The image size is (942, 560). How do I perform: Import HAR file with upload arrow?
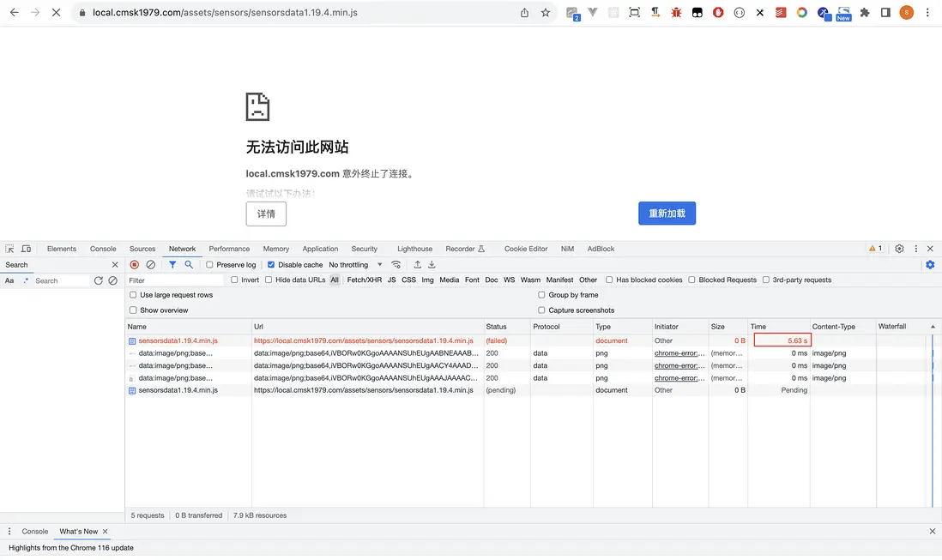pyautogui.click(x=418, y=265)
